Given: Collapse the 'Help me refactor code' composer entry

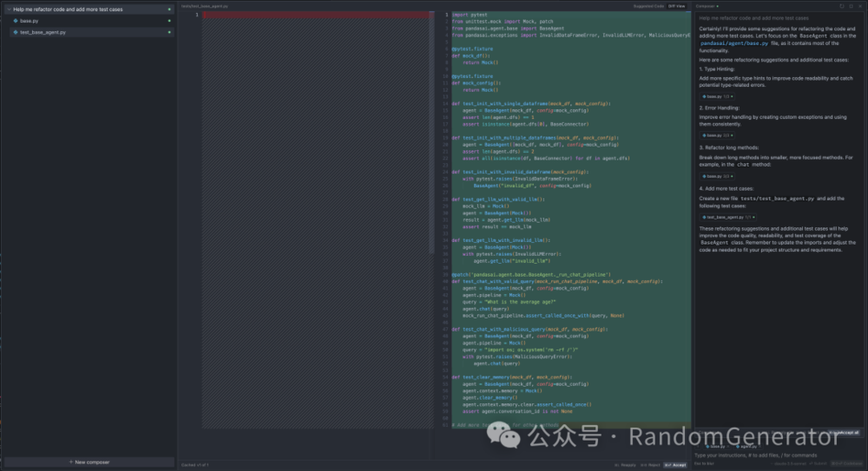Looking at the screenshot, I should coord(9,10).
